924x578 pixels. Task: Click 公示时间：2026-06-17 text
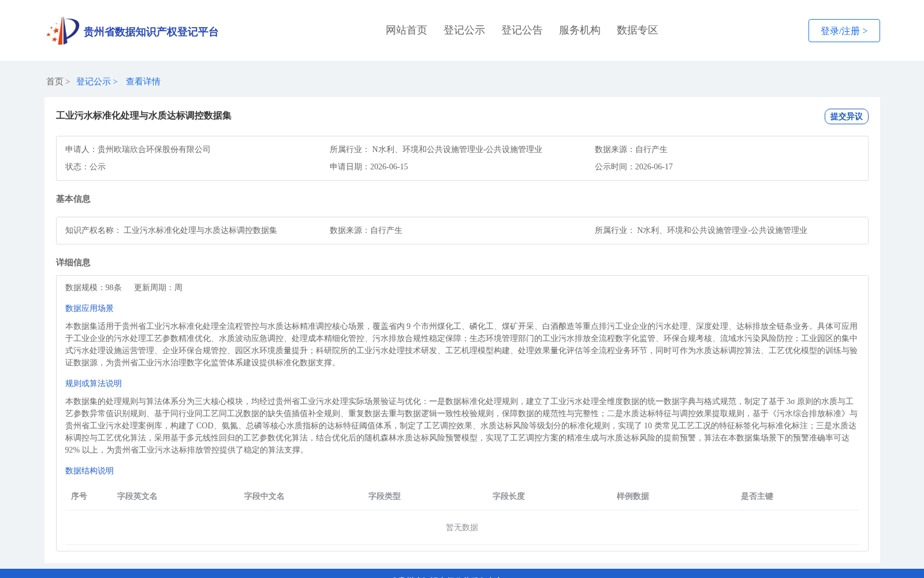(x=634, y=166)
